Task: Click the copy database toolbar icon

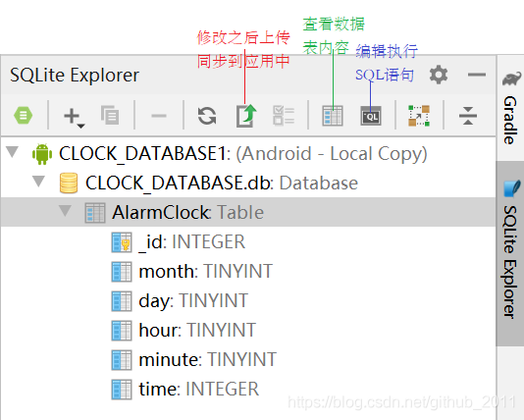Action: 110,115
